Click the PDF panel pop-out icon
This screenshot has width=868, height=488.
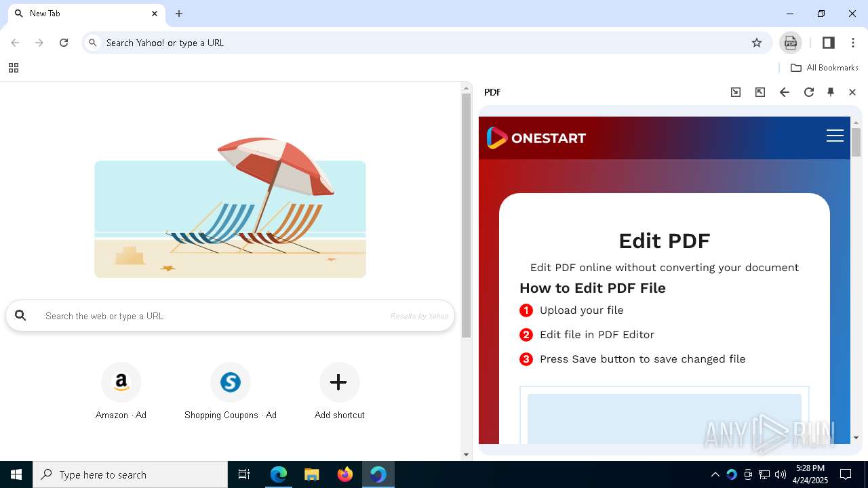[x=760, y=92]
